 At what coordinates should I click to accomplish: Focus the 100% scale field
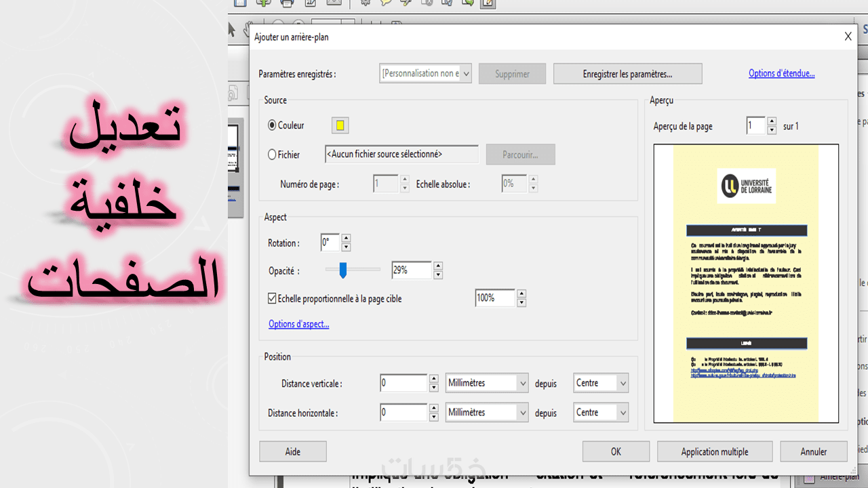495,298
